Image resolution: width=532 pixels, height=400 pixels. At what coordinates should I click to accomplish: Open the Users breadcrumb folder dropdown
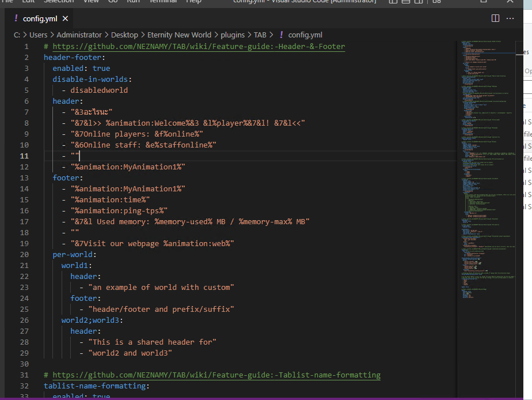tap(39, 35)
